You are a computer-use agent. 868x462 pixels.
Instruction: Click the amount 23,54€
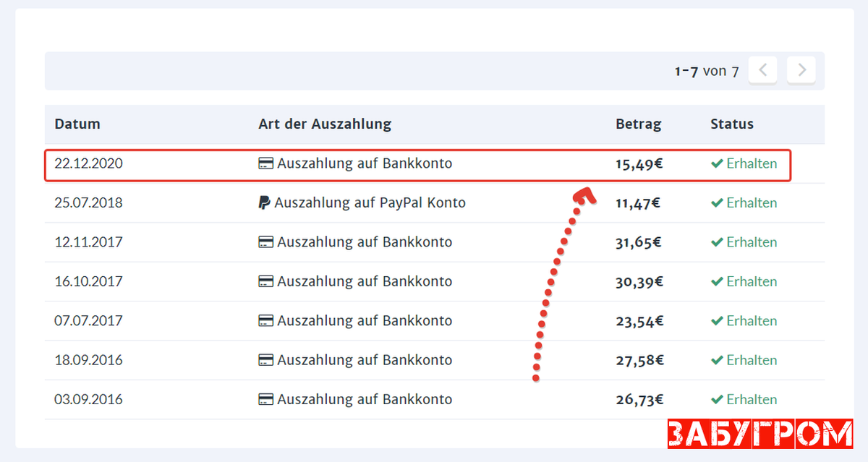coord(639,321)
